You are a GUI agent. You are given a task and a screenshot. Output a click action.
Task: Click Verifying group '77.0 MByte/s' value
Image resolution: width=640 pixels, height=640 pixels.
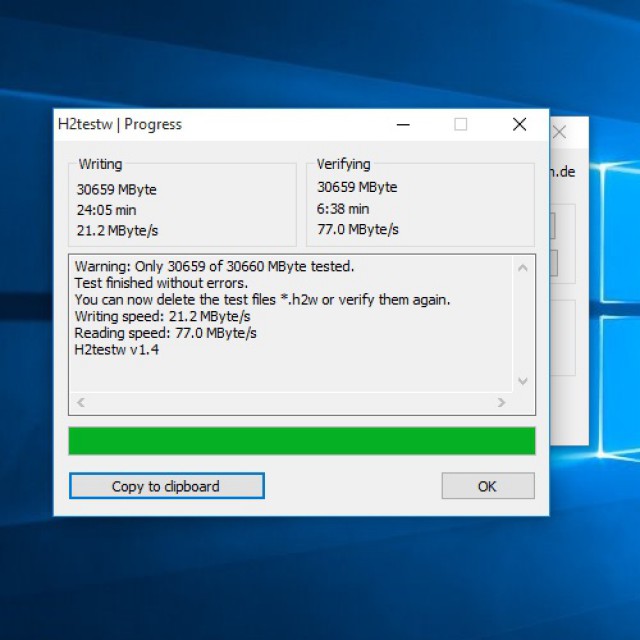pyautogui.click(x=358, y=229)
